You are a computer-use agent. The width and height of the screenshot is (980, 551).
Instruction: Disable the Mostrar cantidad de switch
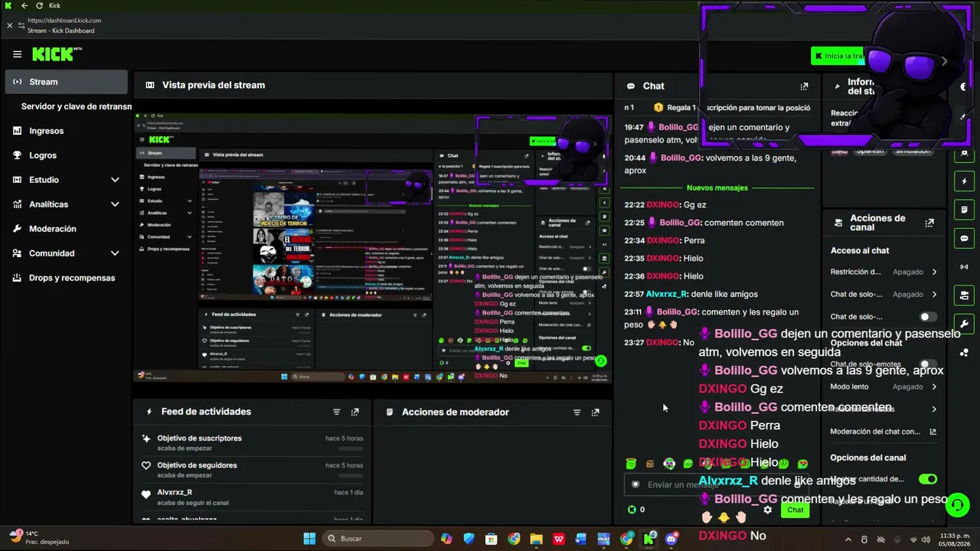point(927,479)
